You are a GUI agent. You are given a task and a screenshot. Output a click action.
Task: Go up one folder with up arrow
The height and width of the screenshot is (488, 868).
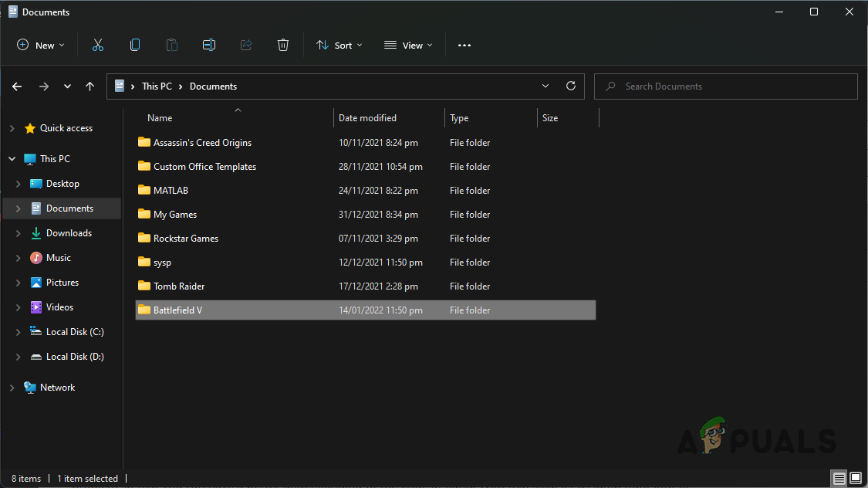(x=90, y=86)
